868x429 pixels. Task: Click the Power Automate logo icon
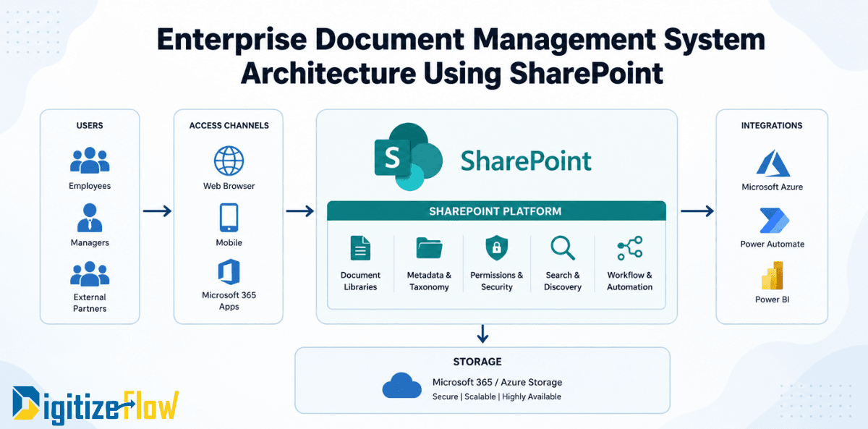773,220
